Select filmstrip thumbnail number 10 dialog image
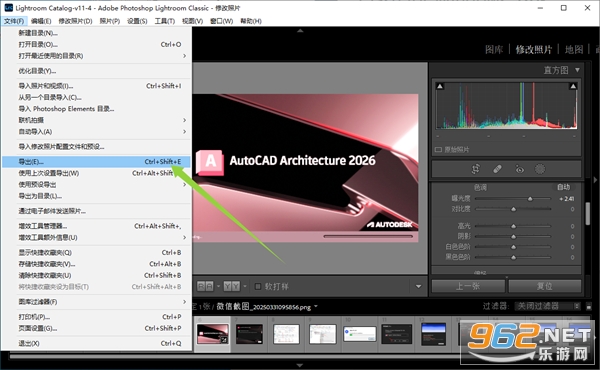This screenshot has width=600, height=370. pos(360,334)
